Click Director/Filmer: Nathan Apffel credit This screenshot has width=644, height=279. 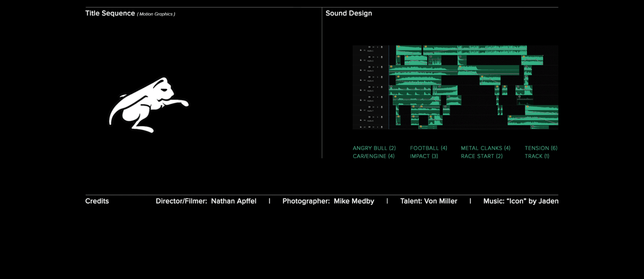[206, 201]
